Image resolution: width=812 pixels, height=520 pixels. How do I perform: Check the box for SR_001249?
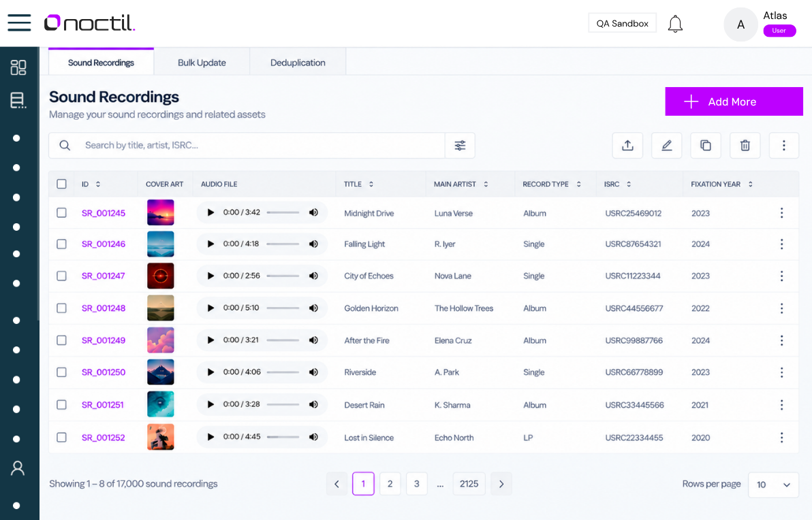pos(61,340)
